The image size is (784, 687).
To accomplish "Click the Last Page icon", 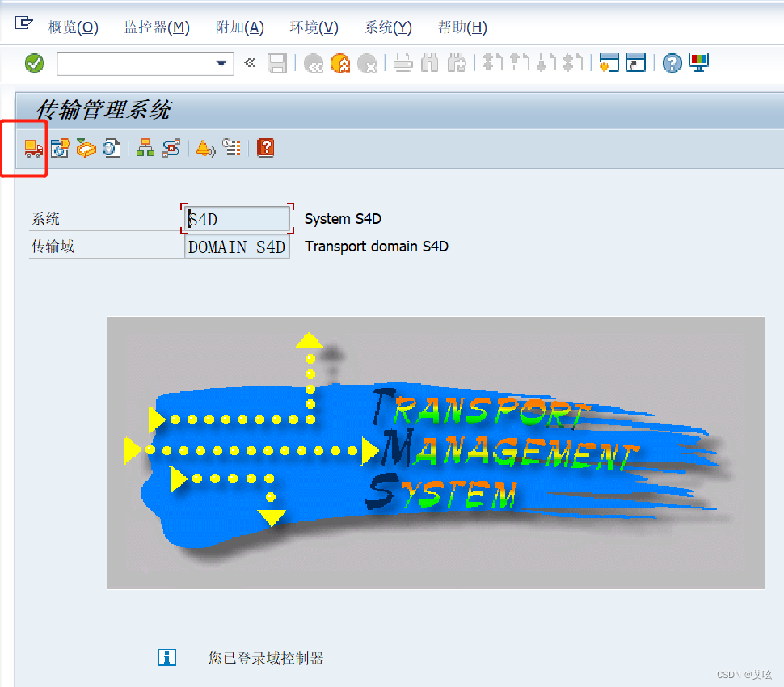I will [x=573, y=63].
